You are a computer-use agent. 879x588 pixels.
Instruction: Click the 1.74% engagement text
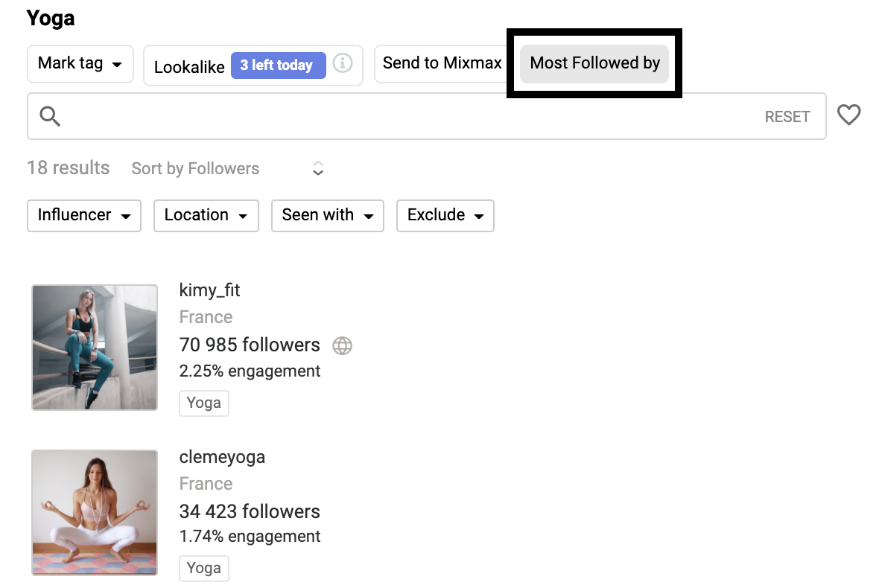(250, 536)
